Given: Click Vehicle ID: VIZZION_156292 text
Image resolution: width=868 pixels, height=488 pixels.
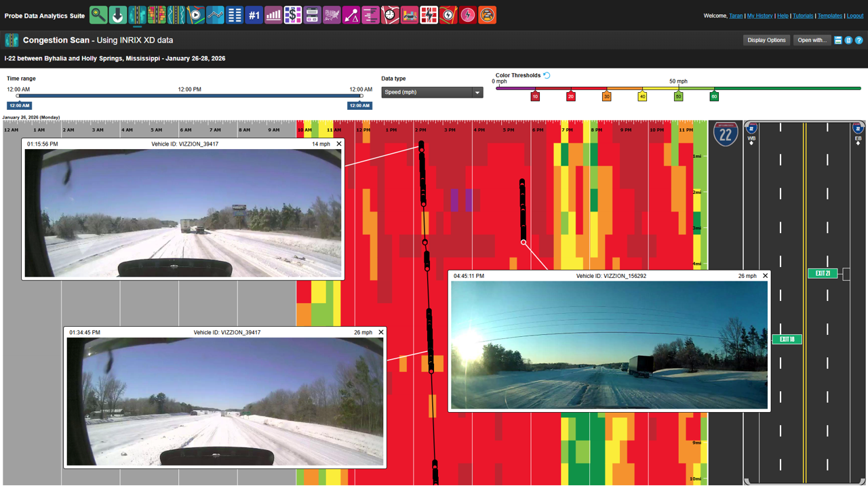Looking at the screenshot, I should [611, 276].
